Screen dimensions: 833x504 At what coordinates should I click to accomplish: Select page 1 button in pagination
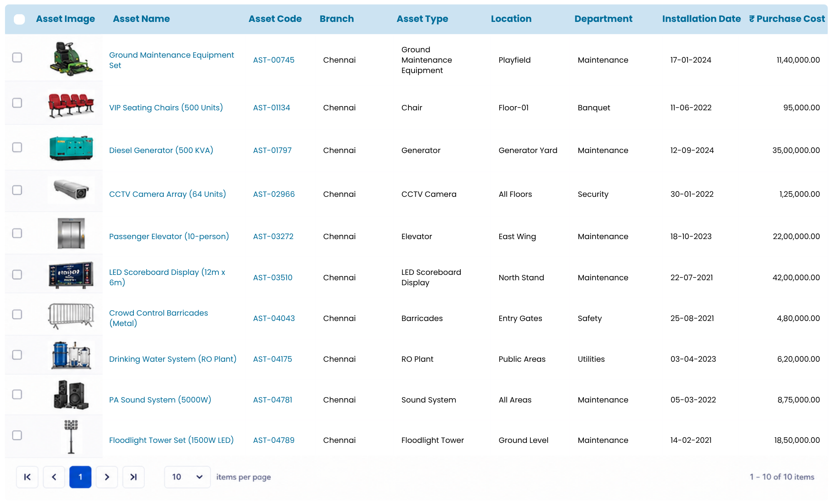[x=80, y=477]
